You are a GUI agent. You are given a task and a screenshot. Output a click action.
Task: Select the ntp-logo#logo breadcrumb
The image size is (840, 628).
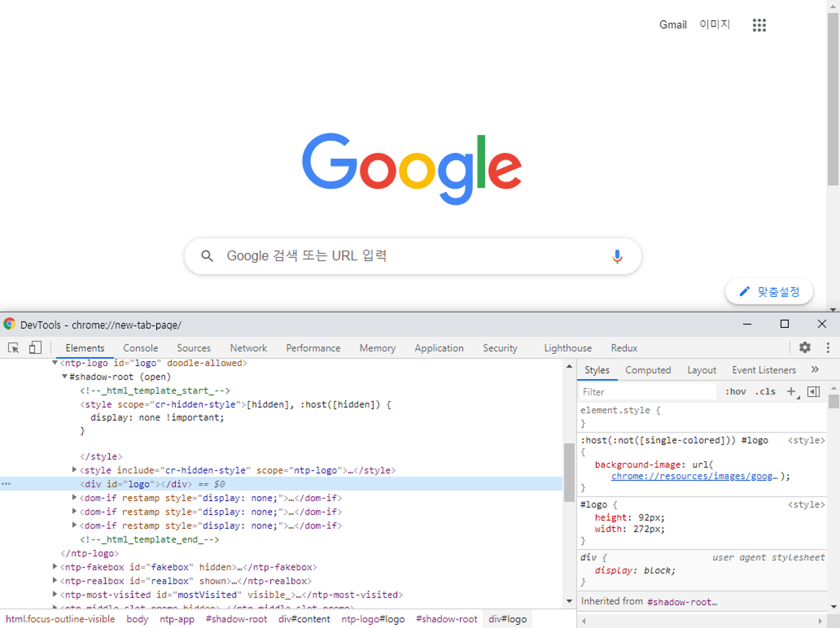click(x=373, y=619)
